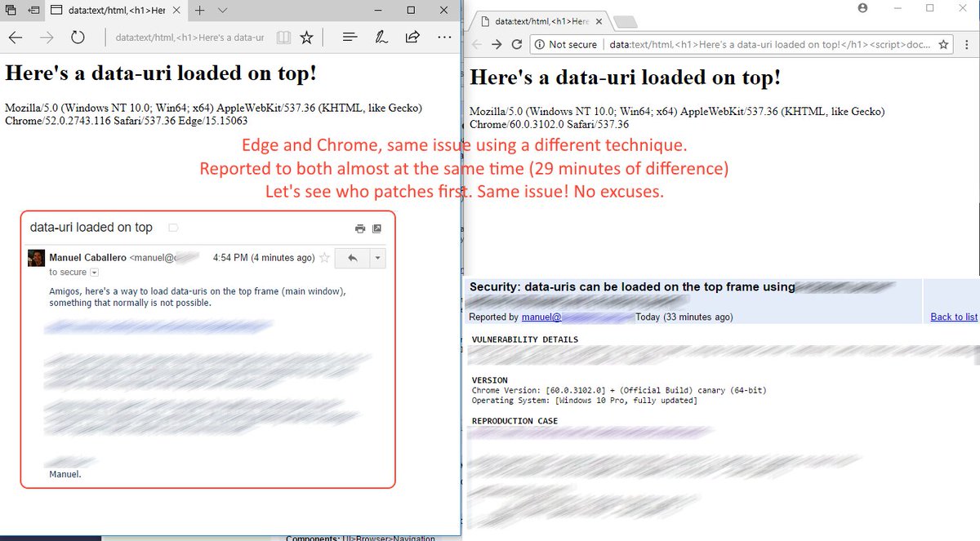The width and height of the screenshot is (980, 541).
Task: Add page to favorites with Edge star icon
Action: click(306, 38)
